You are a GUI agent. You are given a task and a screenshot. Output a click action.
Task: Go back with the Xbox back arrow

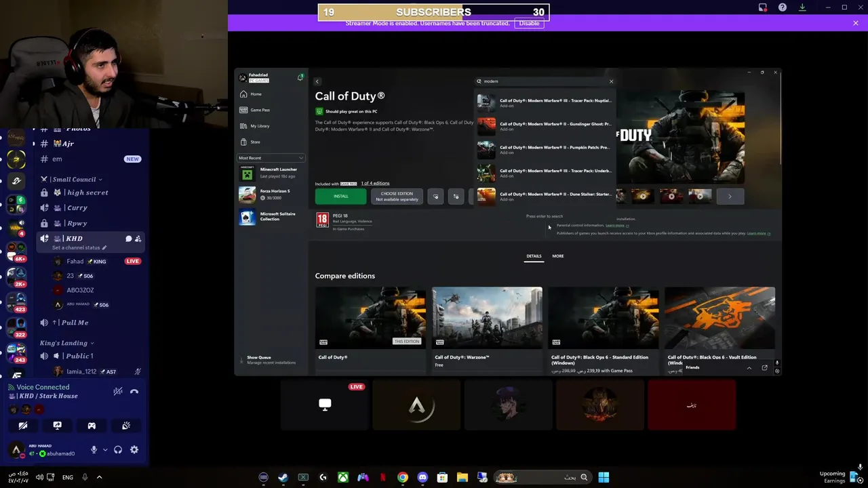317,81
